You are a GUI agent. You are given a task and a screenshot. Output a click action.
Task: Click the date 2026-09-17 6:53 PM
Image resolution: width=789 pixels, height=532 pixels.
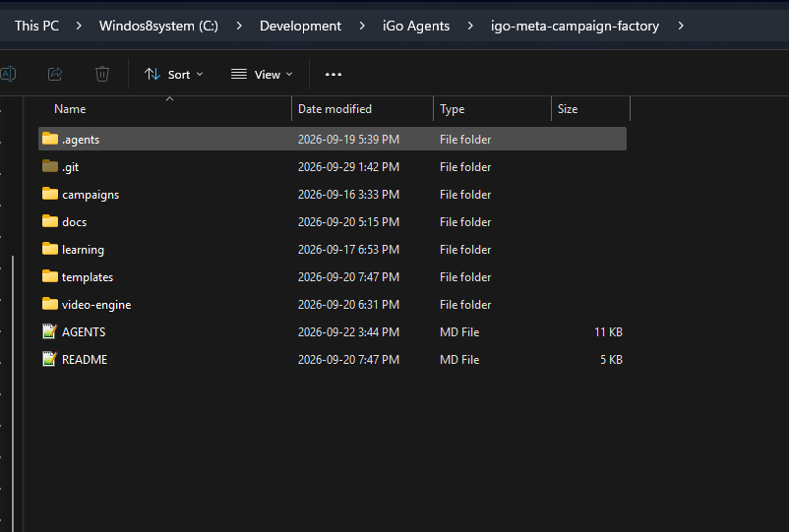(x=348, y=250)
